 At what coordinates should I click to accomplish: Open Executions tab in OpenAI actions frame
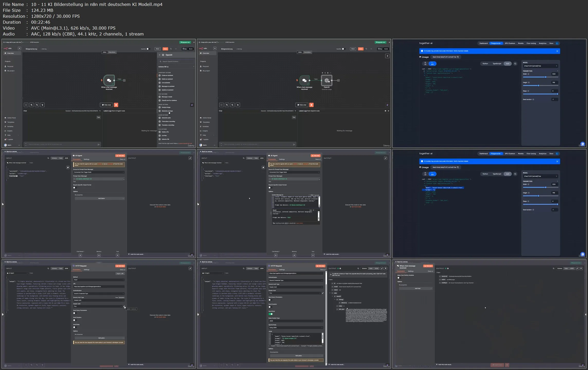pos(112,52)
